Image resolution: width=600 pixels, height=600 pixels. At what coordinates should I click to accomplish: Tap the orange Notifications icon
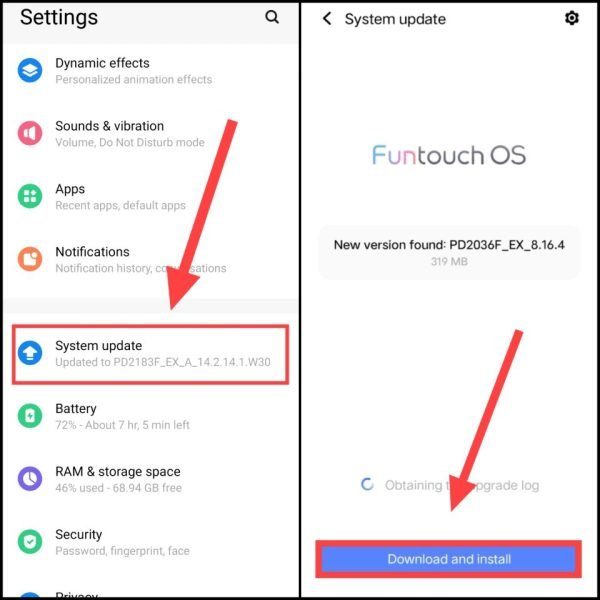30,259
